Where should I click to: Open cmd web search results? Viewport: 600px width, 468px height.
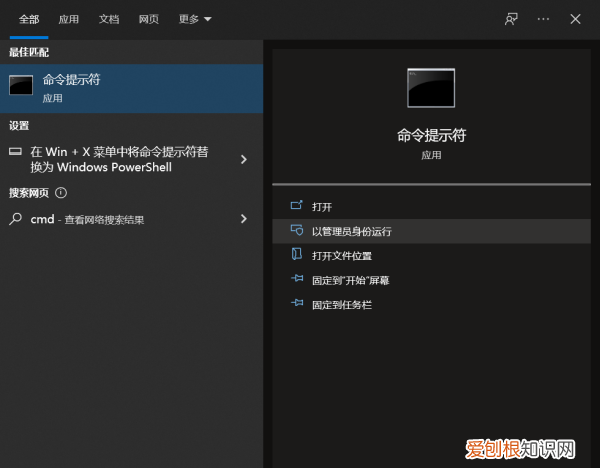pyautogui.click(x=132, y=219)
